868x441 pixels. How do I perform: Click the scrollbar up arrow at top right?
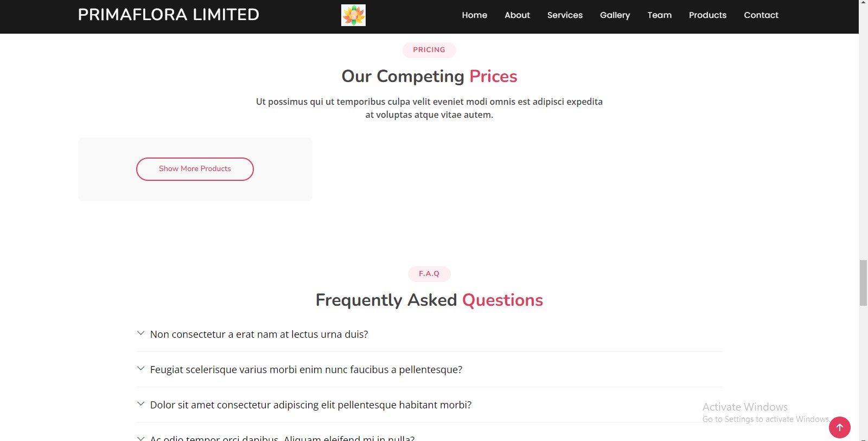[864, 4]
